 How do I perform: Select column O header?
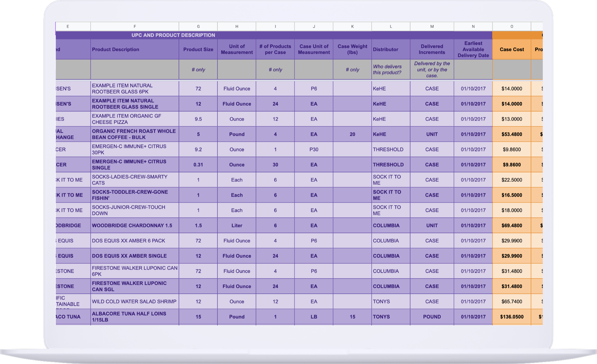(511, 26)
